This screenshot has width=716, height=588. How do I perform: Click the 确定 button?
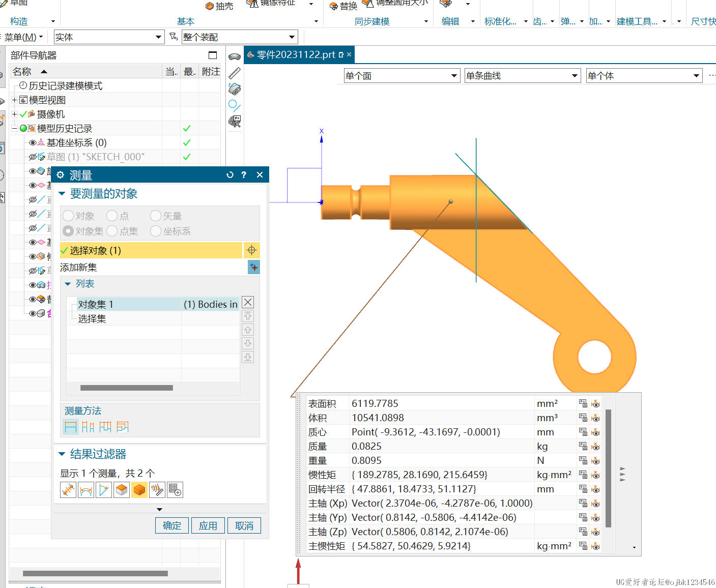click(172, 525)
